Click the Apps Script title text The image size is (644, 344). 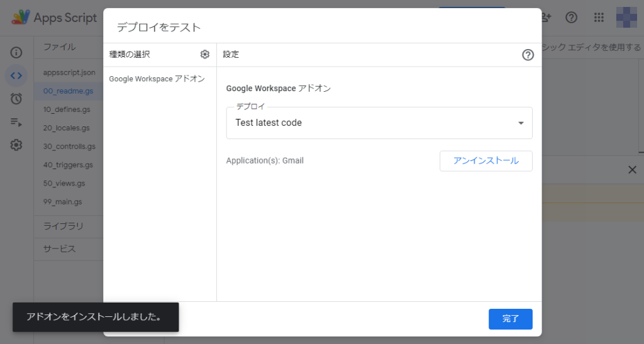(x=65, y=18)
